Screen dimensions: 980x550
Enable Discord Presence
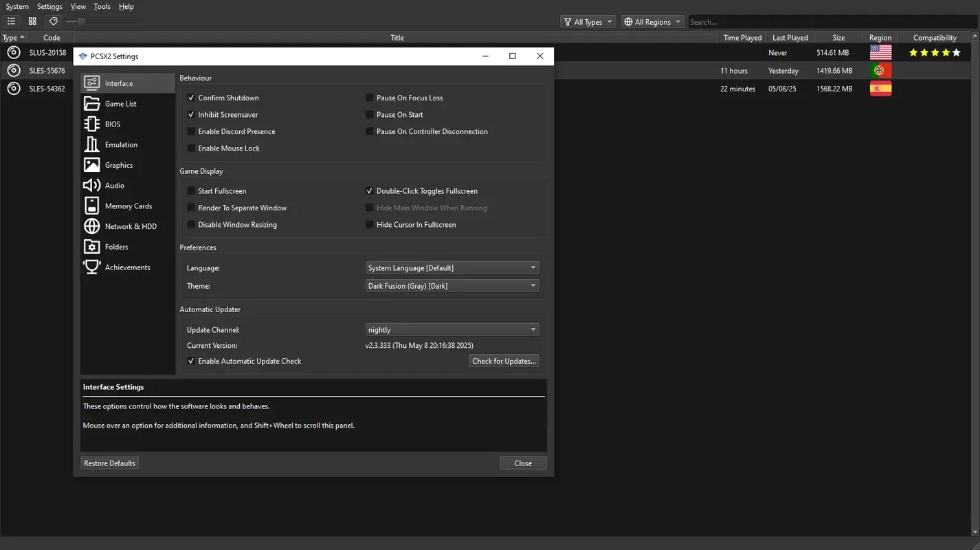click(x=191, y=131)
